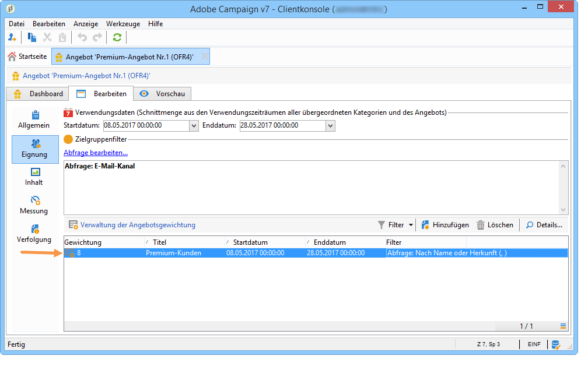Open the Hilfe menu
The image size is (588, 366).
click(155, 24)
